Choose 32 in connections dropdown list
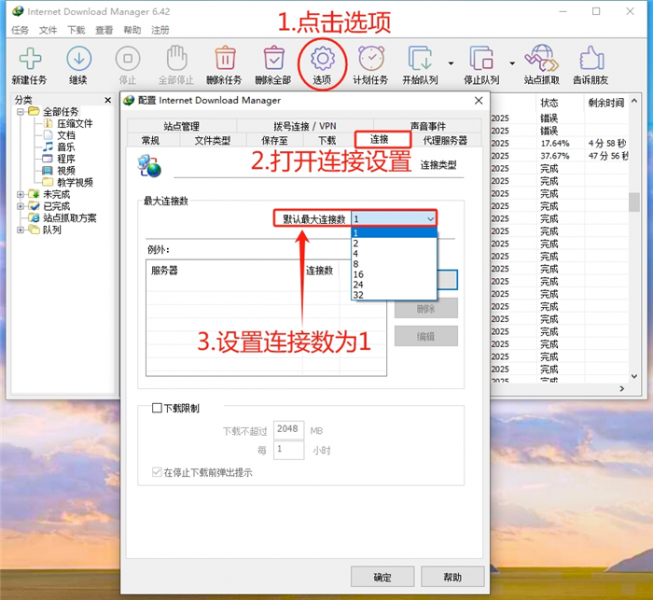The image size is (653, 600). point(394,295)
